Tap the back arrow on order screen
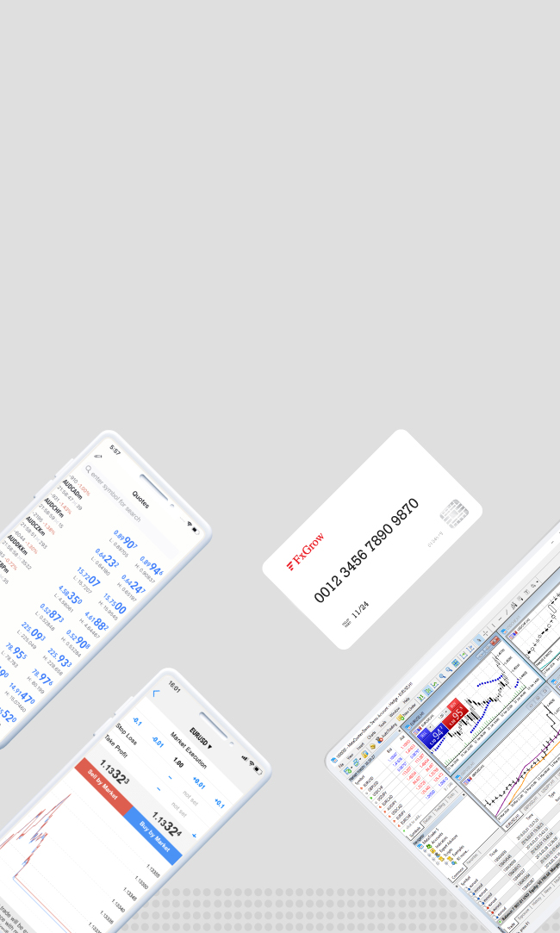560x933 pixels. (x=157, y=693)
